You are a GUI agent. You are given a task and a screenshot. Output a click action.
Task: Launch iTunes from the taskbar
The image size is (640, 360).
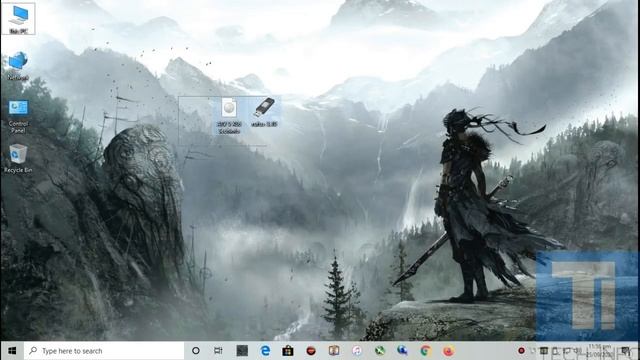coord(357,351)
